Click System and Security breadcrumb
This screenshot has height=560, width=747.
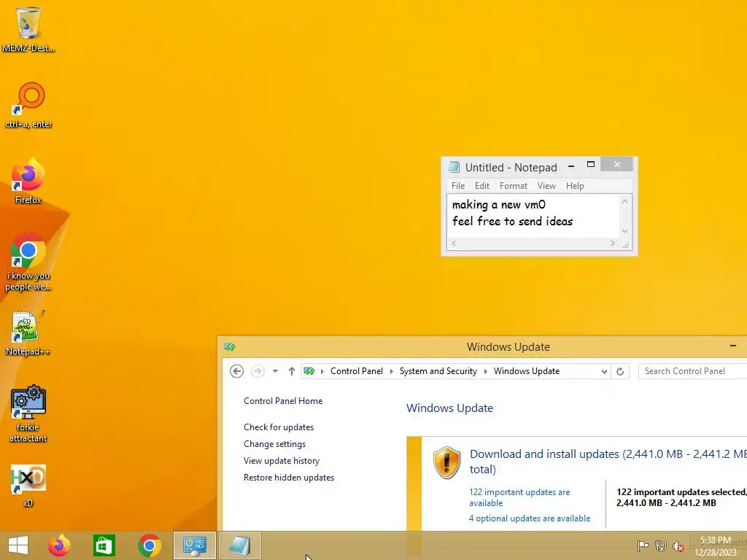pyautogui.click(x=438, y=371)
